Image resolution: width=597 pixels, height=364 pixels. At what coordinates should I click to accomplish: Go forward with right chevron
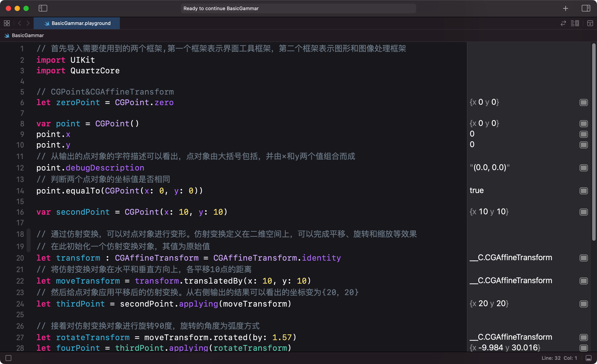pyautogui.click(x=28, y=23)
